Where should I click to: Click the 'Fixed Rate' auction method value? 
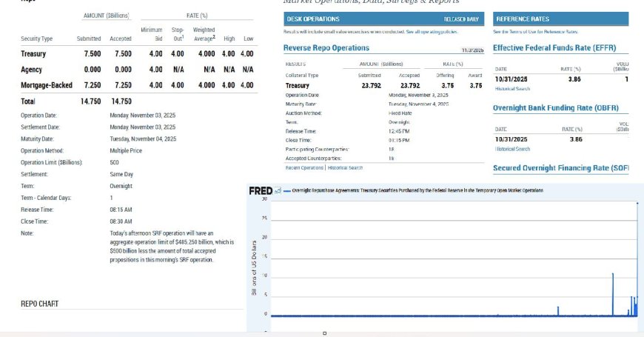click(400, 113)
